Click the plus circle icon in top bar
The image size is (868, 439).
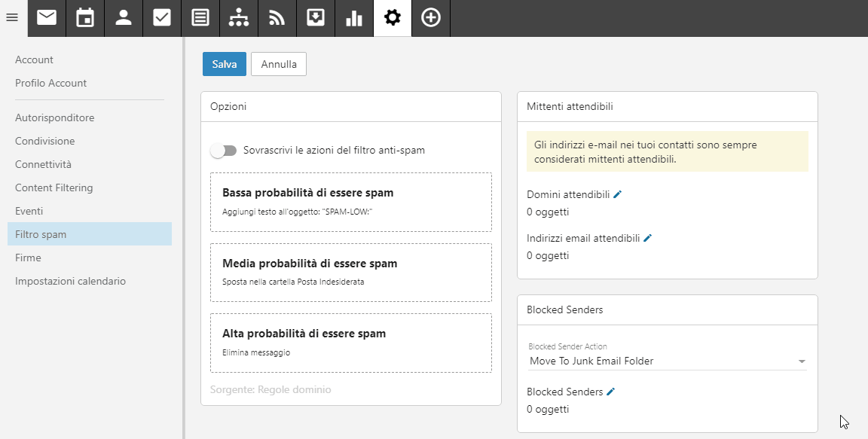coord(431,18)
